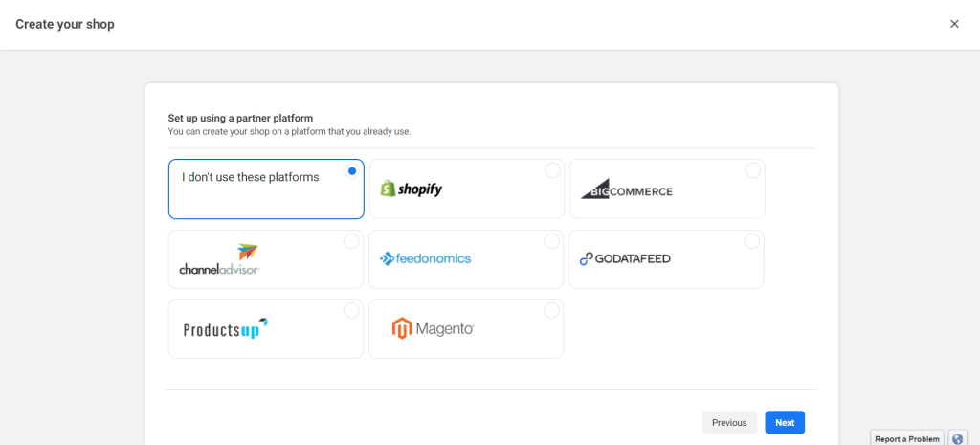Select the Magento radio button
The height and width of the screenshot is (445, 980).
[x=551, y=311]
